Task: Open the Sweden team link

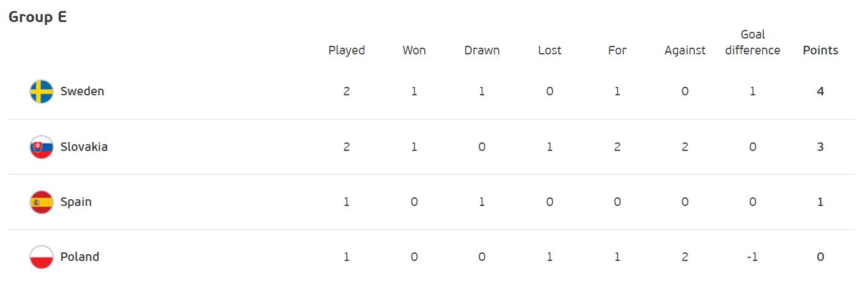Action: pos(82,91)
